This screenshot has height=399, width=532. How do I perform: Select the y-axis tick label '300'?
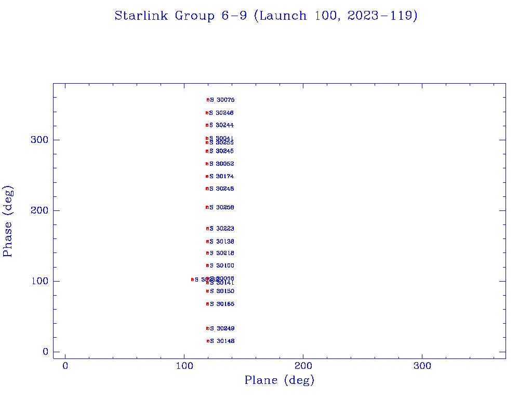pos(39,140)
